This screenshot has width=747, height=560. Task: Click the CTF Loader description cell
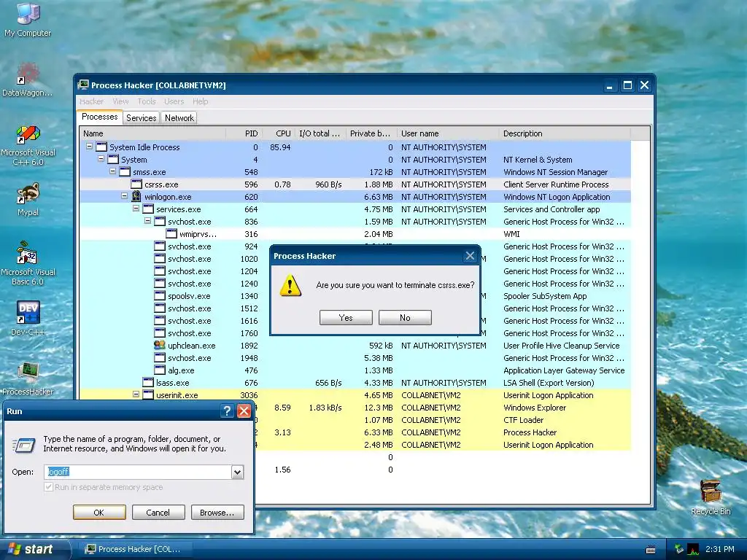(x=523, y=420)
